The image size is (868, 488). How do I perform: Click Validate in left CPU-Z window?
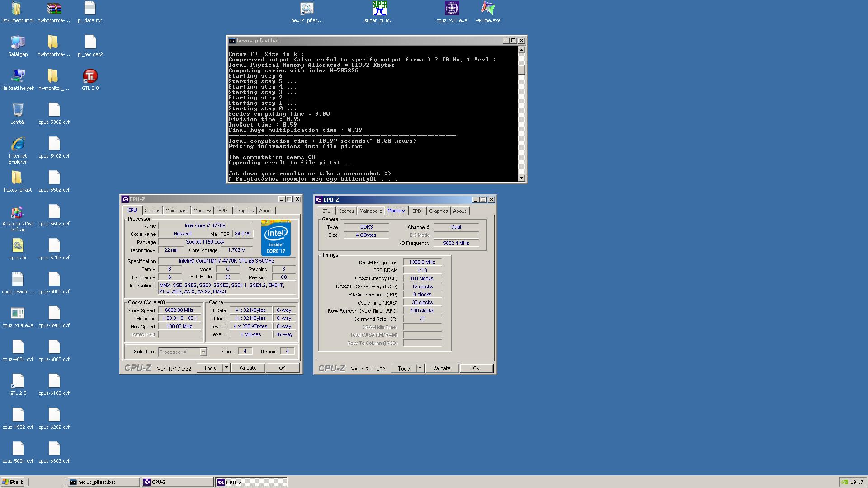pyautogui.click(x=248, y=368)
